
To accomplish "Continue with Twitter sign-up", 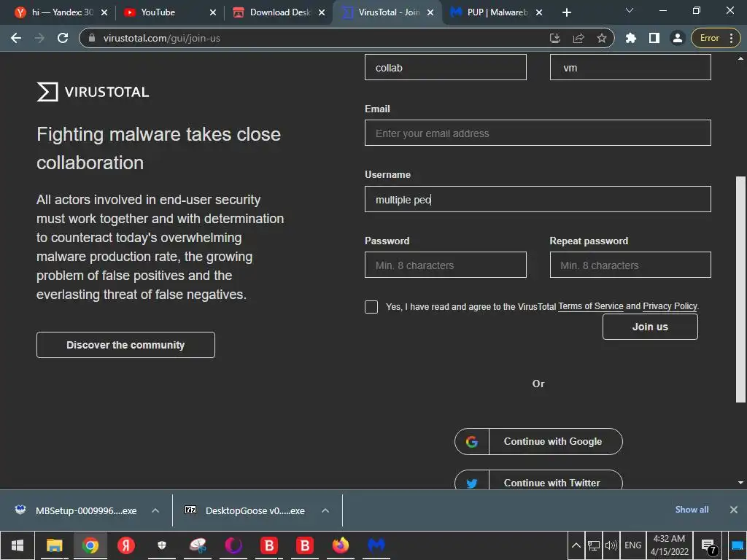I will tap(538, 480).
